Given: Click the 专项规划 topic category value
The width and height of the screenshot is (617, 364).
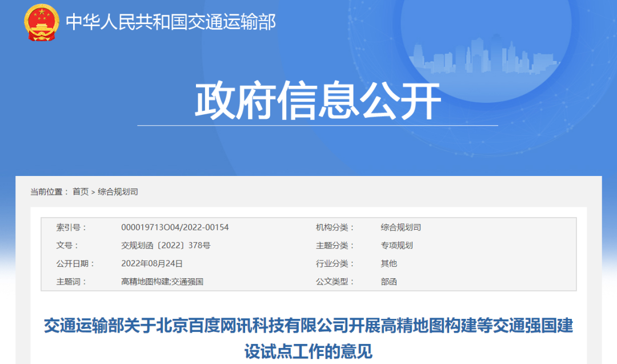Looking at the screenshot, I should [396, 246].
